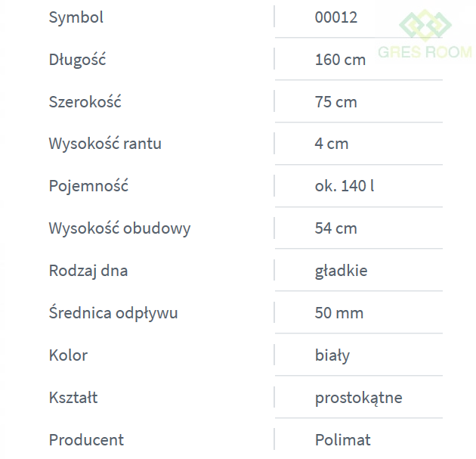Click the prostokątne shape value
The image size is (476, 459).
(358, 398)
